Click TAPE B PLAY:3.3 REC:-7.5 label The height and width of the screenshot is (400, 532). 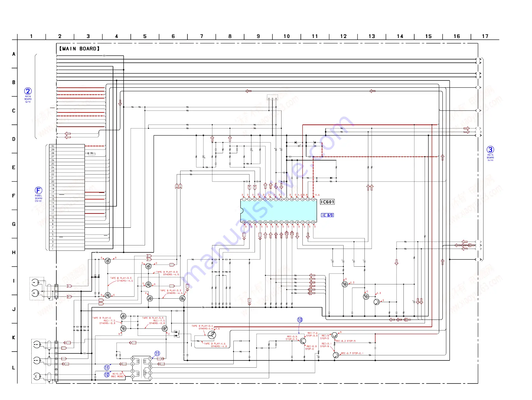pos(154,321)
